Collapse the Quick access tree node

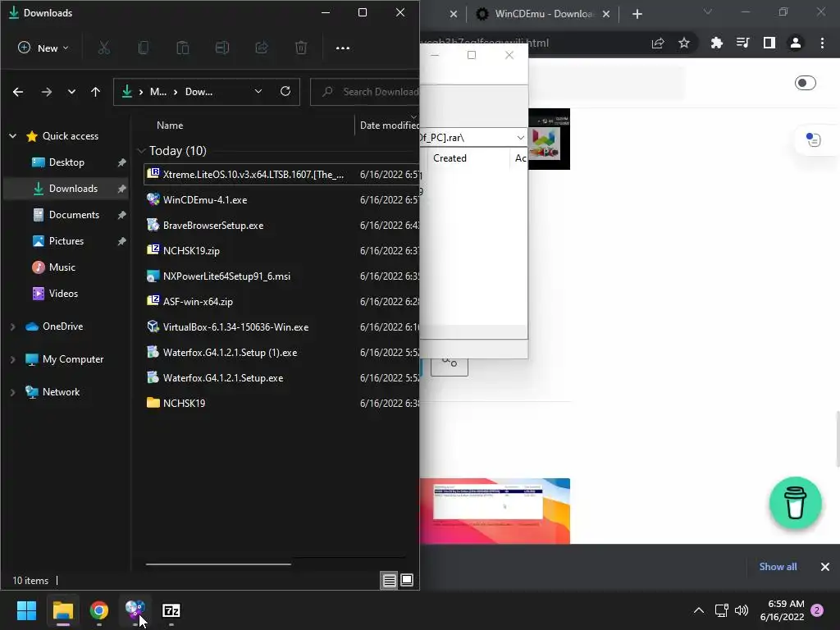(x=13, y=136)
